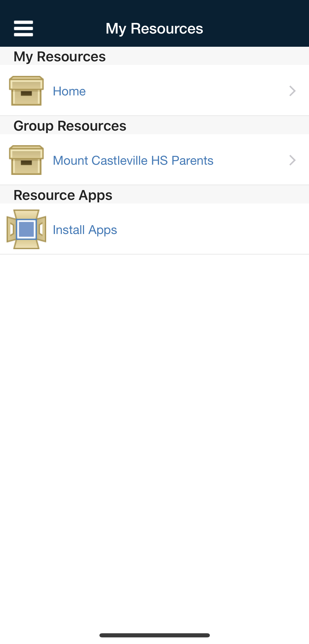
Task: Tap the home indicator bar at bottom
Action: click(154, 635)
